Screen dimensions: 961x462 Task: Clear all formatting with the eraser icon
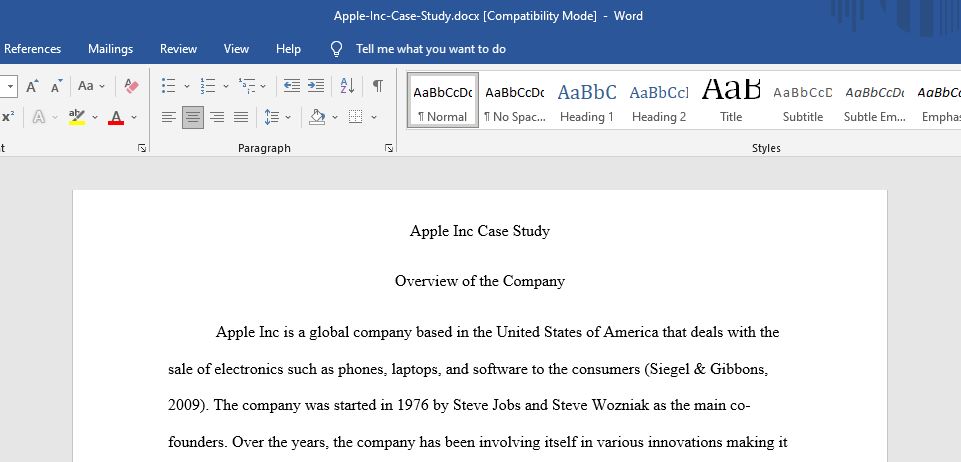(x=131, y=86)
